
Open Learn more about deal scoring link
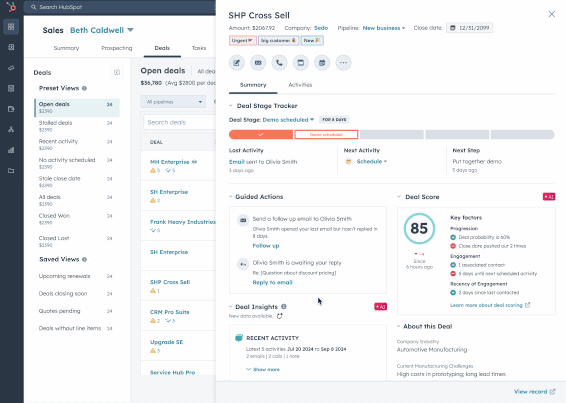pyautogui.click(x=490, y=305)
